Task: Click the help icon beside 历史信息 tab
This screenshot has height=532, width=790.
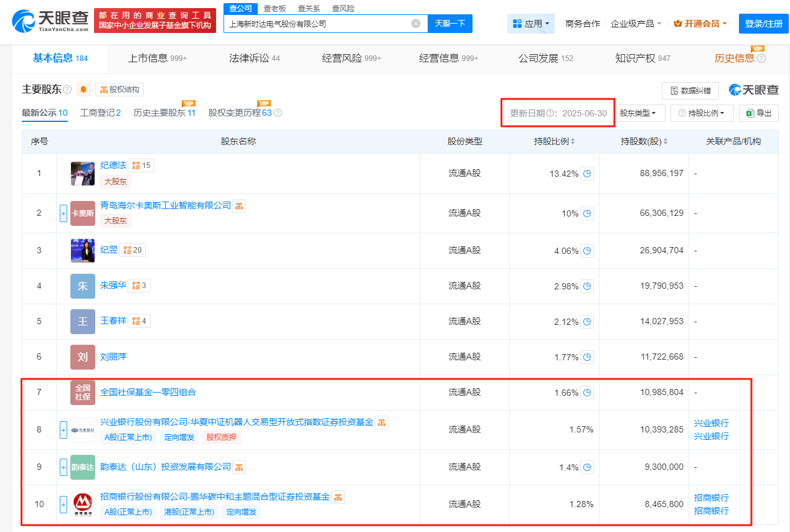Action: 761,58
